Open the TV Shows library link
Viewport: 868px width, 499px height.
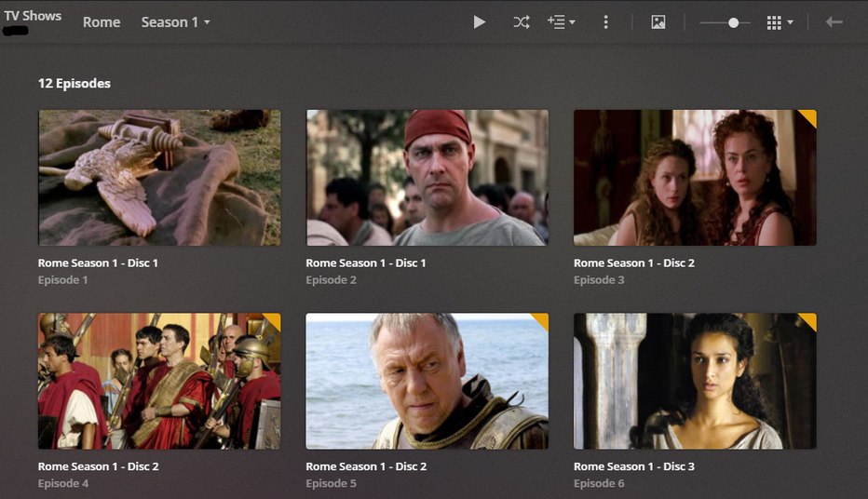click(33, 16)
